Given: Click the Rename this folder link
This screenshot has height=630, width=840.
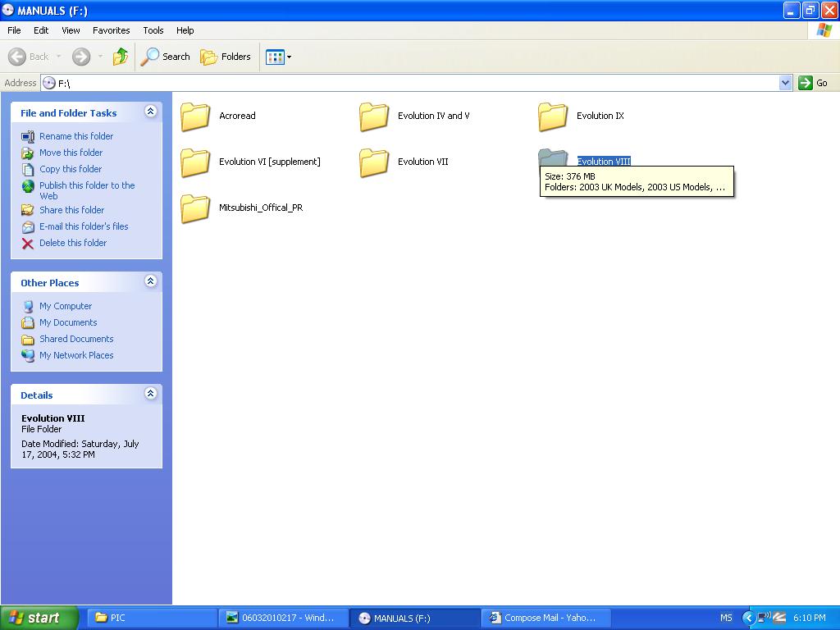Looking at the screenshot, I should click(x=76, y=136).
